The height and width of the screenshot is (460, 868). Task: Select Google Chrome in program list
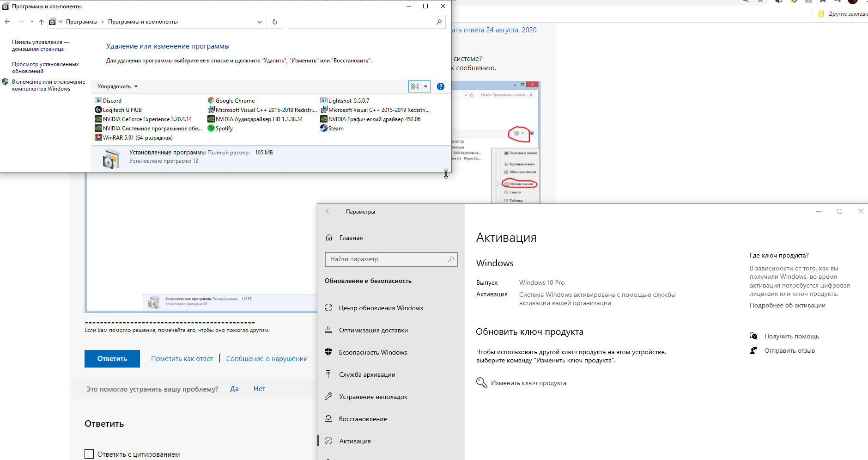pyautogui.click(x=231, y=100)
